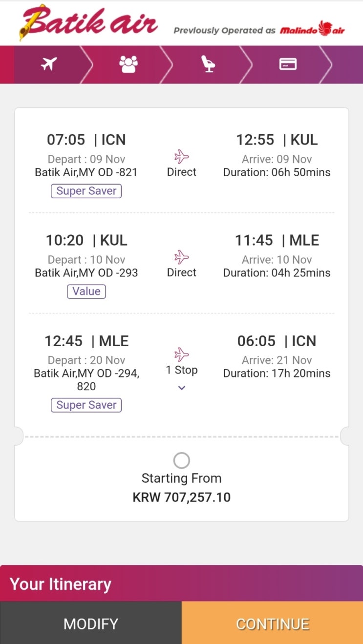Expand the Your Itinerary panel
Viewport: 363px width, 644px height.
click(181, 583)
